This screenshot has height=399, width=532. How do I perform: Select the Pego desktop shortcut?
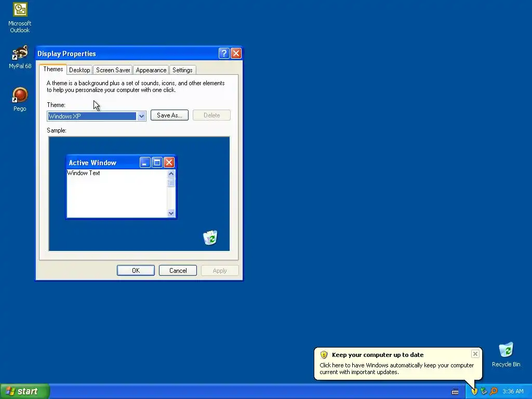(20, 99)
